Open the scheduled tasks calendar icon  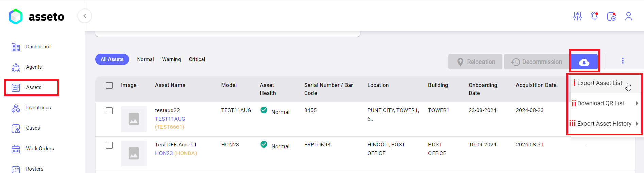pos(611,16)
